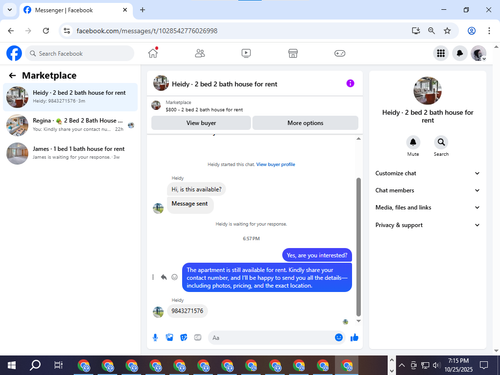The image size is (500, 375).
Task: Click the Marketplace back arrow
Action: 12,76
